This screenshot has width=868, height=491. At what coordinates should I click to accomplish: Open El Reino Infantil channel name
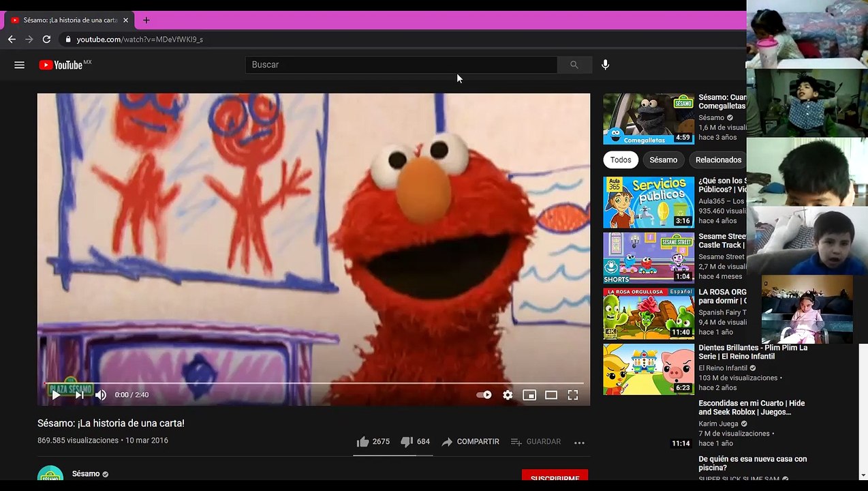coord(722,368)
